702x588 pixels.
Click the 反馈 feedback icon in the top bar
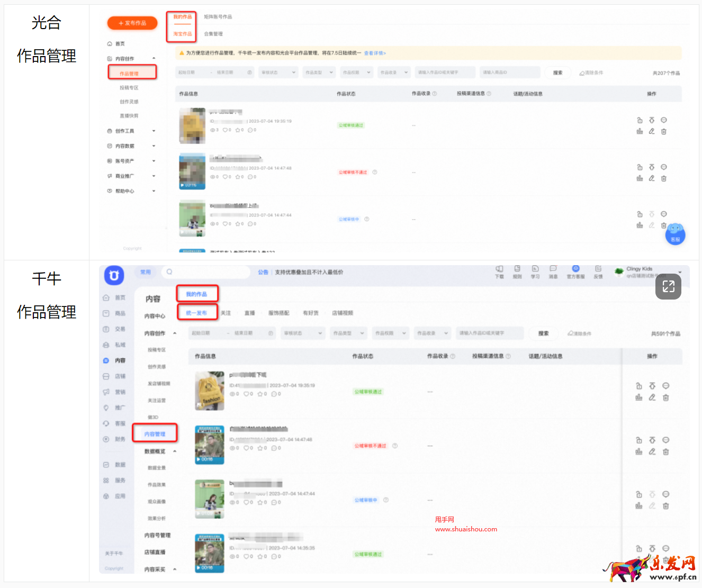[598, 271]
